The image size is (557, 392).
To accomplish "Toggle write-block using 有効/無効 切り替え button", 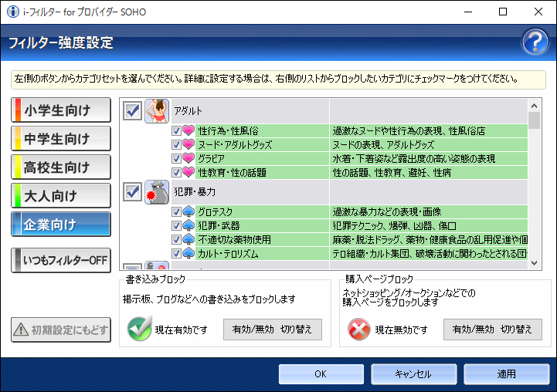I will [x=273, y=329].
